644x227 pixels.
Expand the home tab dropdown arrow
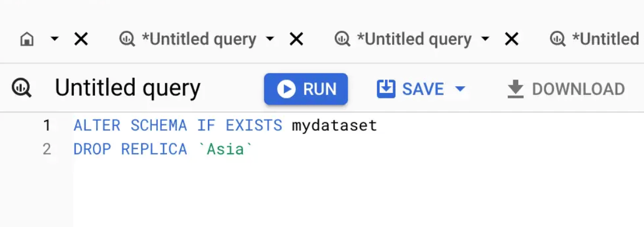[x=54, y=39]
